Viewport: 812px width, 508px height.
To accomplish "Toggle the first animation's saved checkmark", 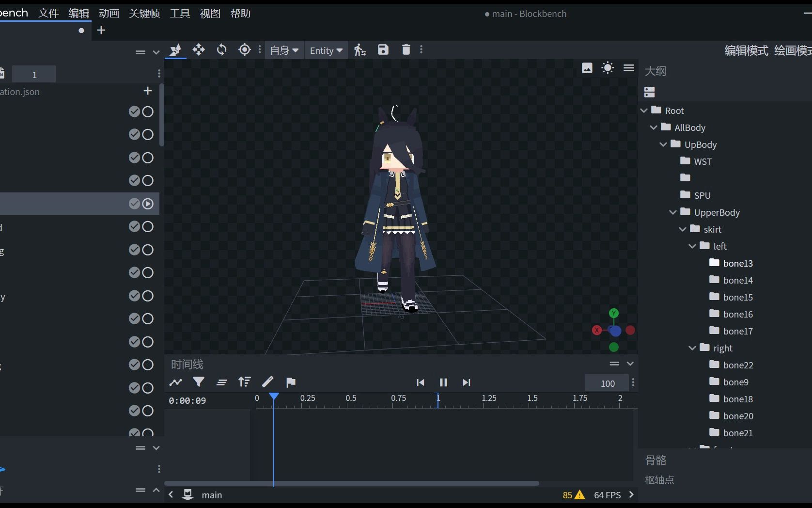I will click(x=134, y=112).
